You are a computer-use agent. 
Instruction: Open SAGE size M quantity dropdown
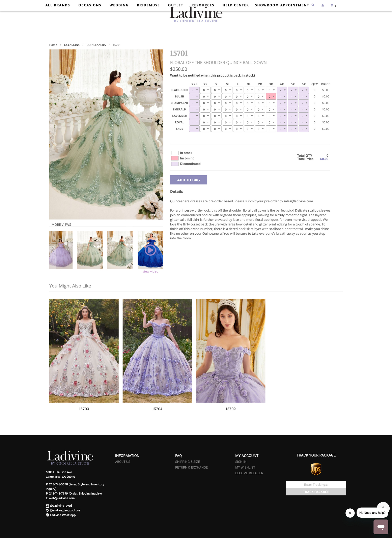pyautogui.click(x=227, y=129)
